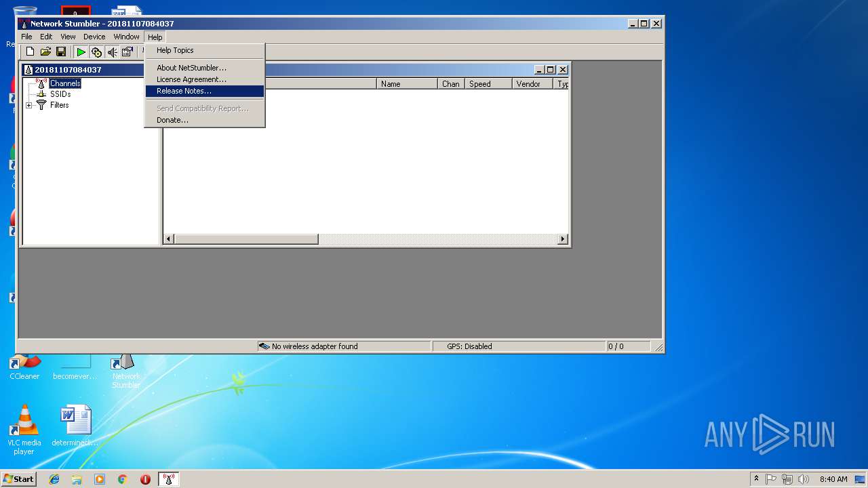The image size is (868, 488).
Task: Toggle the MIDI speaker toolbar icon
Action: tap(112, 52)
